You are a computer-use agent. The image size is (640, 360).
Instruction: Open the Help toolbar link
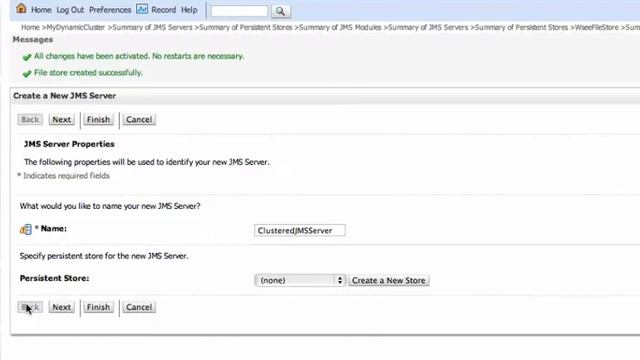click(189, 10)
